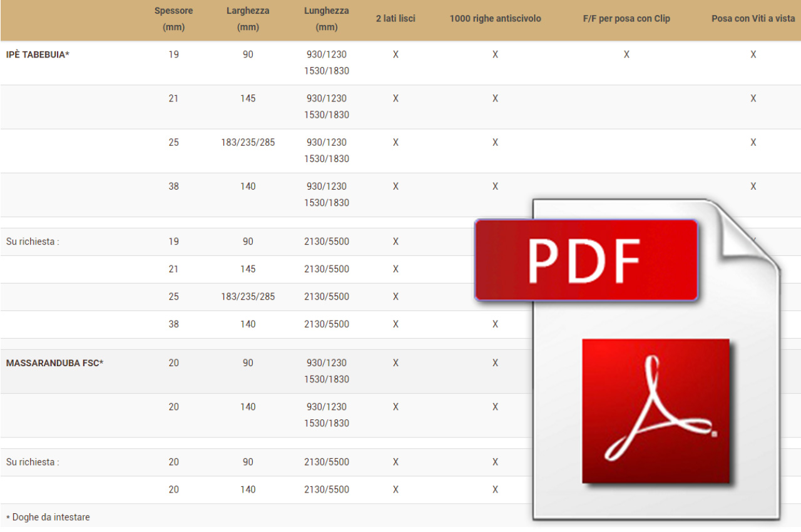Click the F/F per posa con Clip header
Screen dimensions: 801x532
(626, 19)
